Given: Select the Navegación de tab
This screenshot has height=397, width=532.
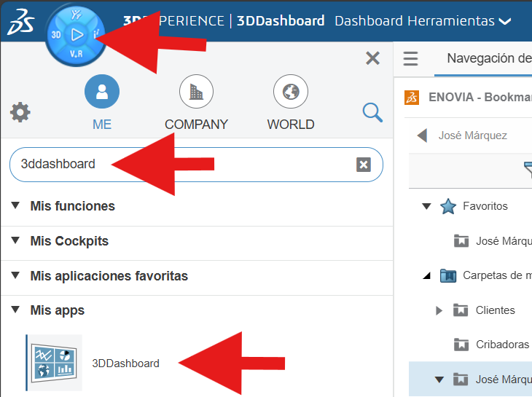Looking at the screenshot, I should 489,58.
